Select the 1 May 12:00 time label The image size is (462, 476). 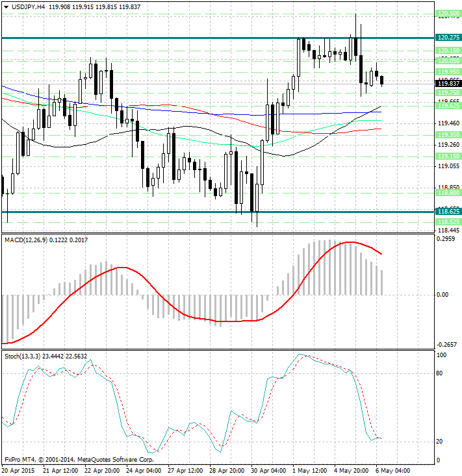(x=311, y=470)
